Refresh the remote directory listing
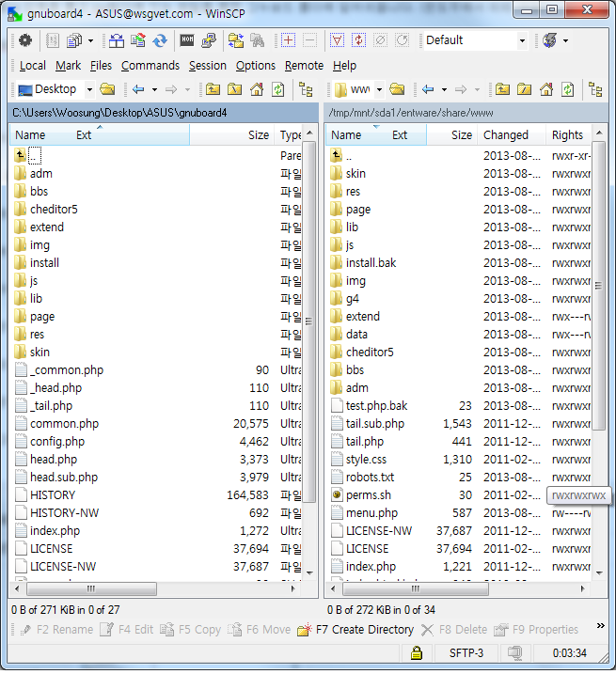The height and width of the screenshot is (674, 616). [567, 89]
